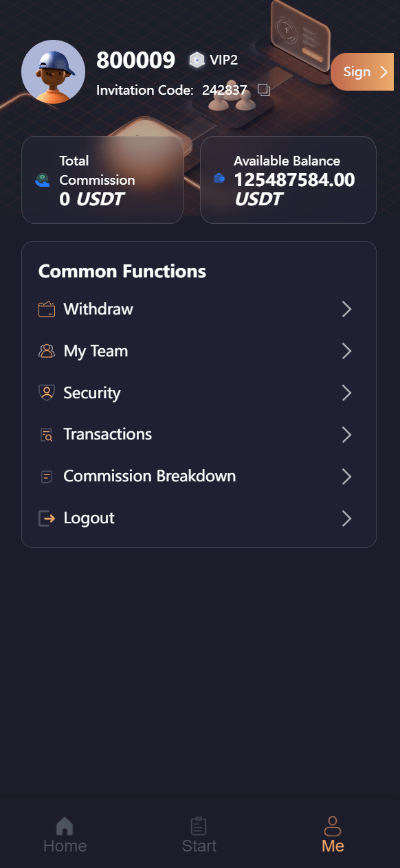Click the Security shield icon
Screen dimensions: 400x868
click(x=47, y=393)
